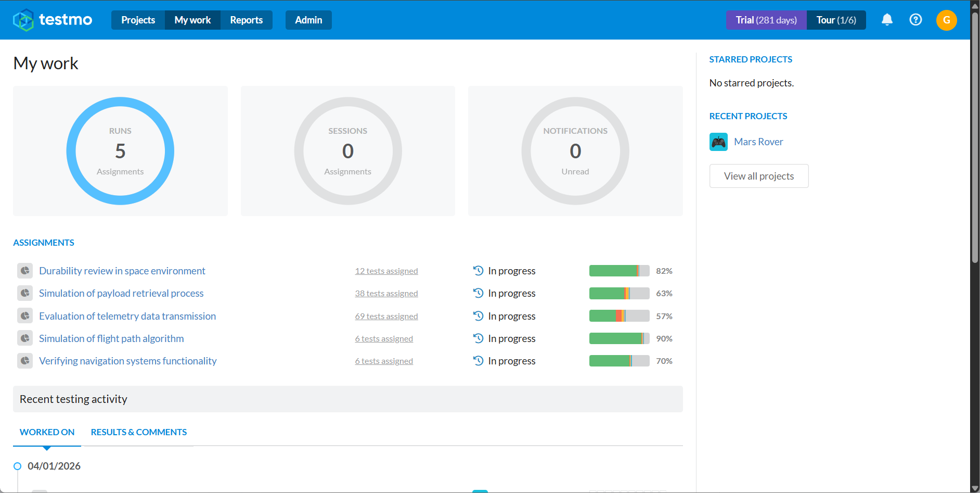Viewport: 980px width, 493px height.
Task: Open Simulation of payload retrieval process link
Action: pos(121,293)
